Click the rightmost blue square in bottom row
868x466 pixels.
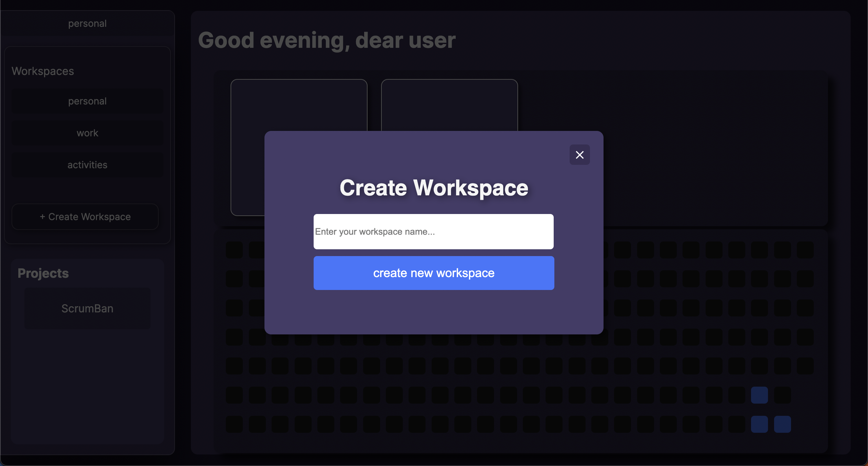782,424
